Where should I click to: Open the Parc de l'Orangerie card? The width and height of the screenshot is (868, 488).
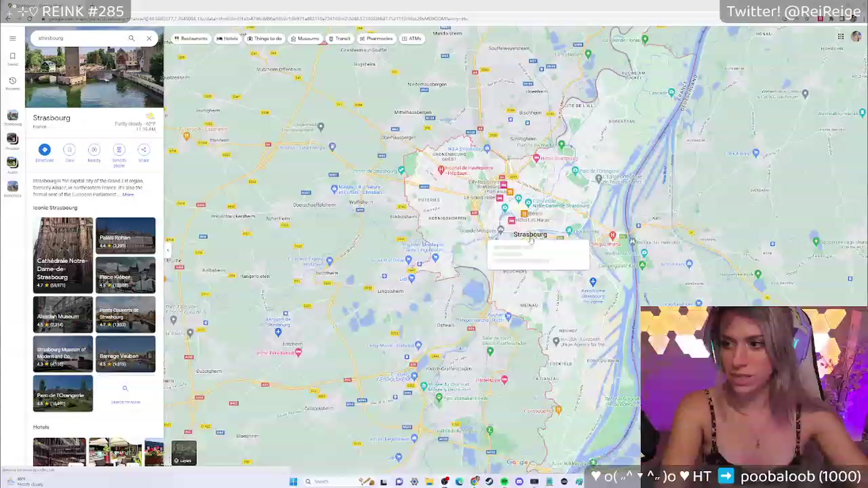pyautogui.click(x=63, y=394)
